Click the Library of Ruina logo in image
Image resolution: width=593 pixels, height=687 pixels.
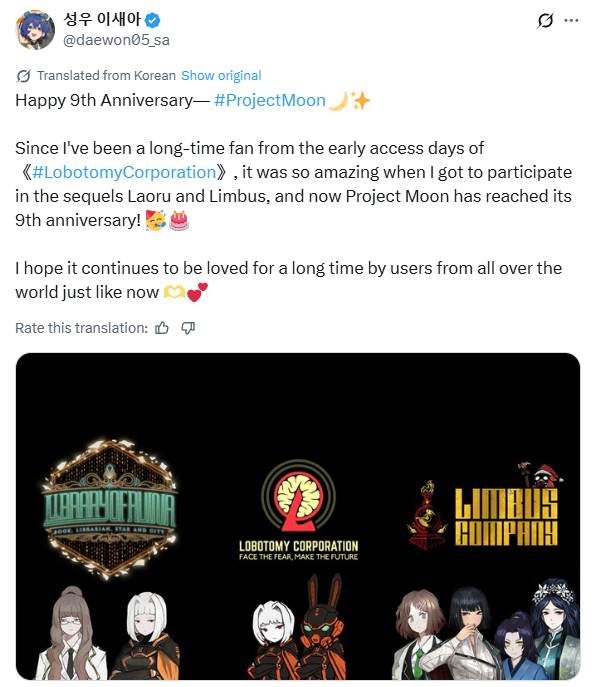(x=110, y=509)
